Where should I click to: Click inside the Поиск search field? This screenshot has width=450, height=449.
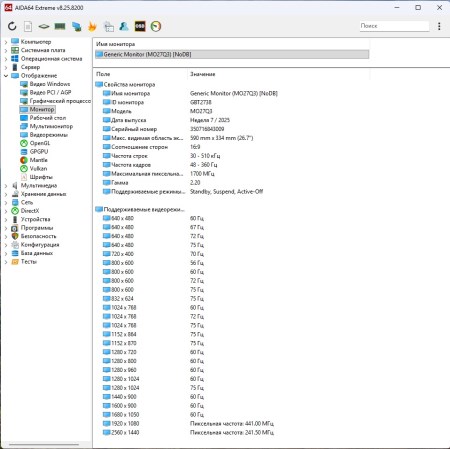(x=394, y=26)
